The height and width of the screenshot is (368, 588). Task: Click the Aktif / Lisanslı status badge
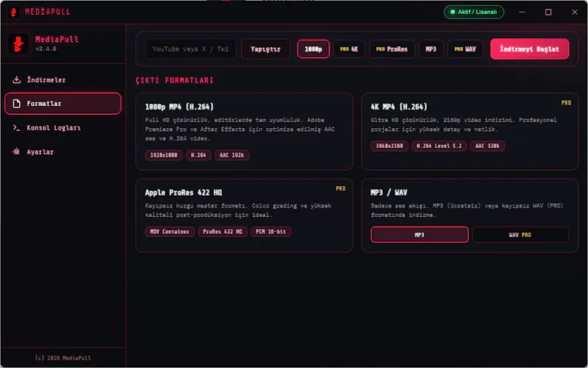pos(473,12)
